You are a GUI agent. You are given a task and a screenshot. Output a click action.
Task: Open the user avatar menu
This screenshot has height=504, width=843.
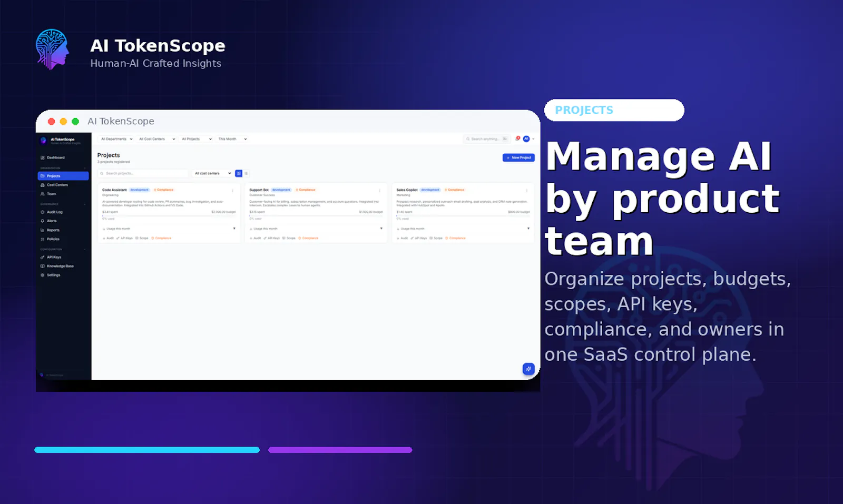click(x=526, y=139)
